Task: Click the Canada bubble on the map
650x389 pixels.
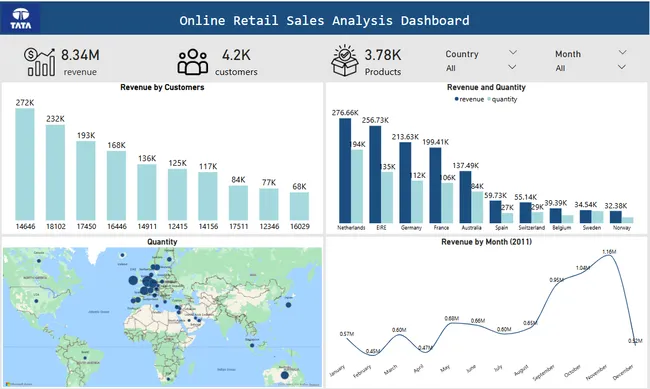Action: [39, 261]
